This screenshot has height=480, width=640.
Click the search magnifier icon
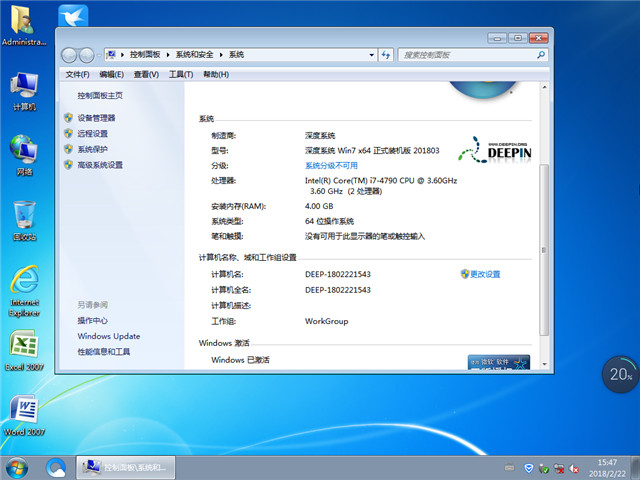(x=541, y=55)
